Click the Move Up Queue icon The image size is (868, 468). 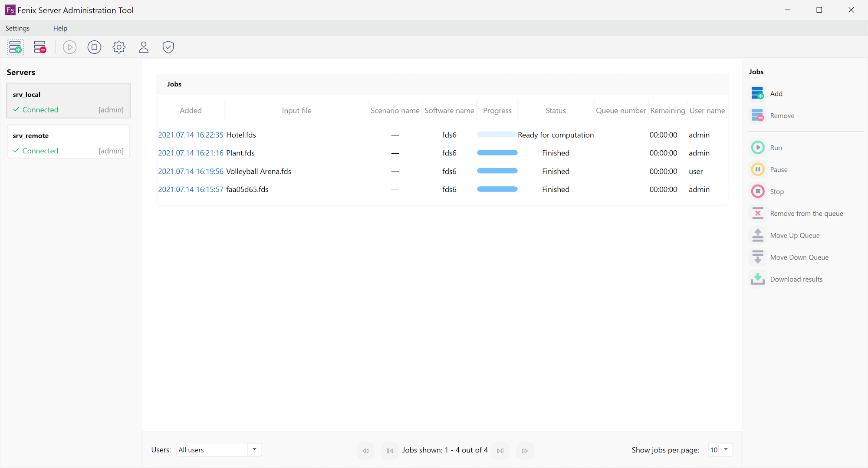tap(758, 235)
